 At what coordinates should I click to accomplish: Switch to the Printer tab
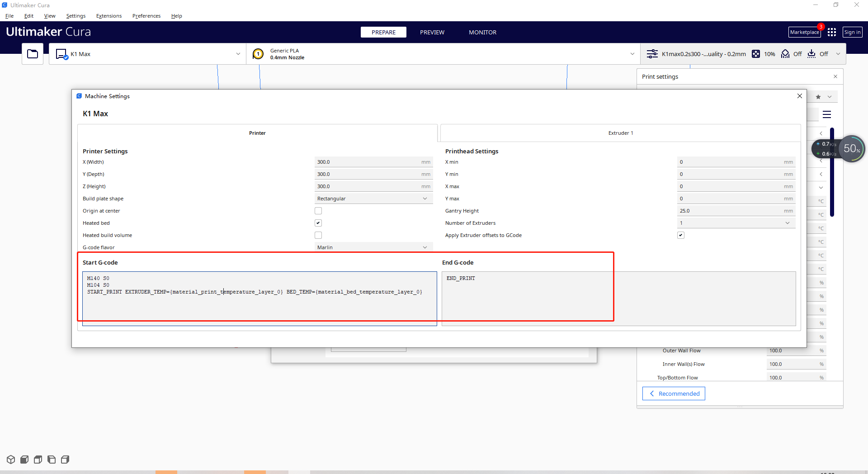pyautogui.click(x=257, y=133)
